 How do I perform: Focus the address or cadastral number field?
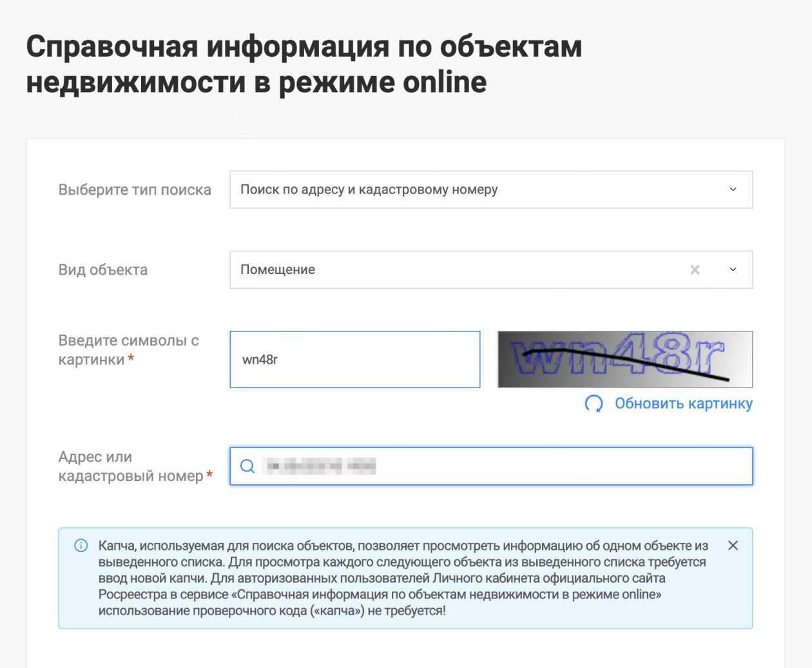point(491,466)
